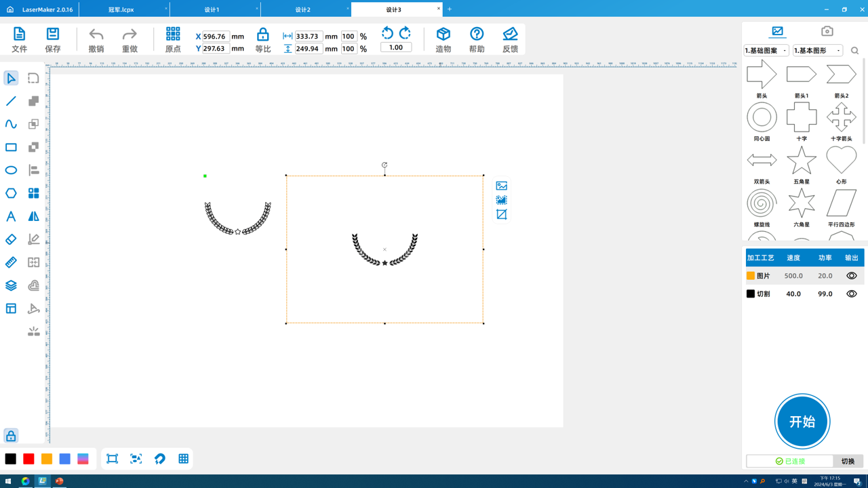
Task: Click the undo 撤销 button
Action: tap(96, 39)
